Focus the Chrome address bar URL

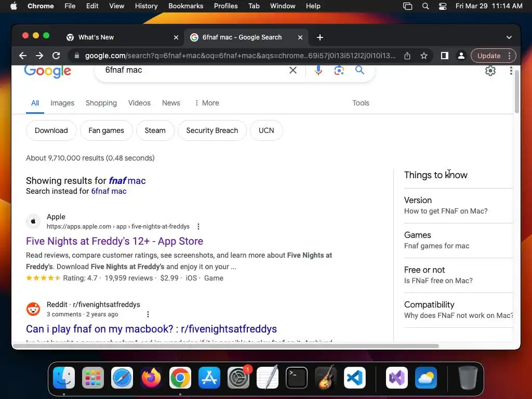coord(240,56)
